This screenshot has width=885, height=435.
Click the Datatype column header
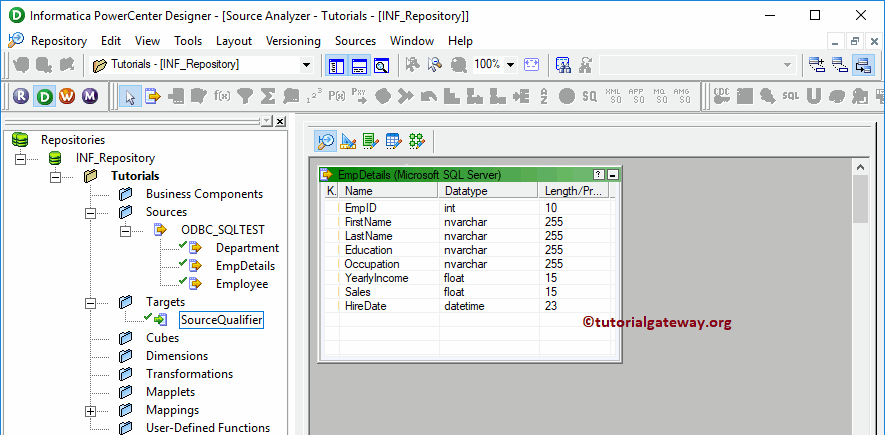(466, 190)
